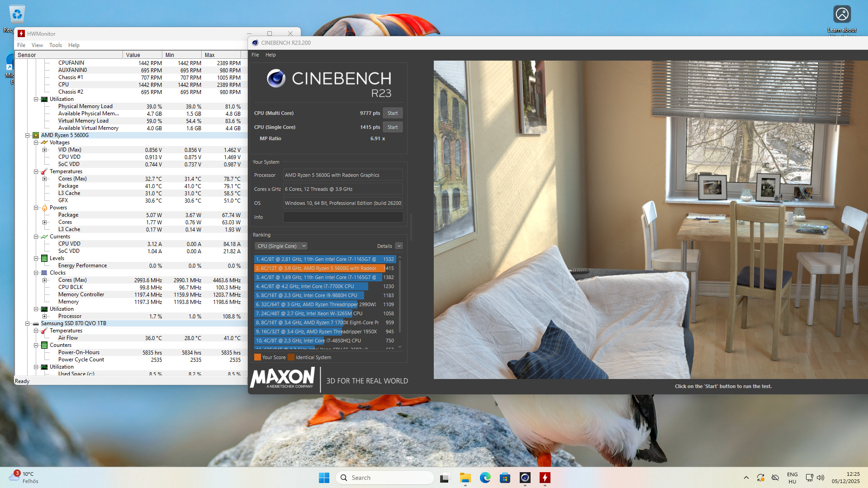This screenshot has width=868, height=488.
Task: Select ranking entry Intel Core i9-9880H
Action: tap(325, 295)
